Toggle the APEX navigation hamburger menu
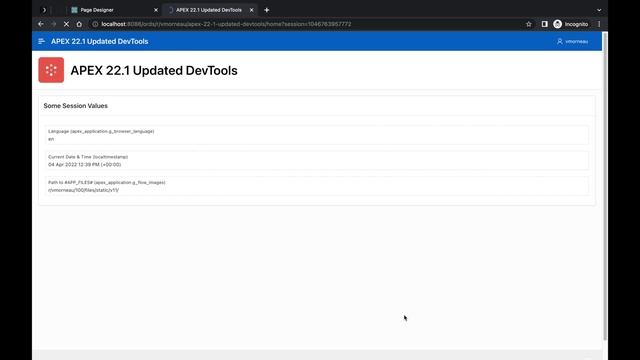The width and height of the screenshot is (640, 360). [41, 41]
